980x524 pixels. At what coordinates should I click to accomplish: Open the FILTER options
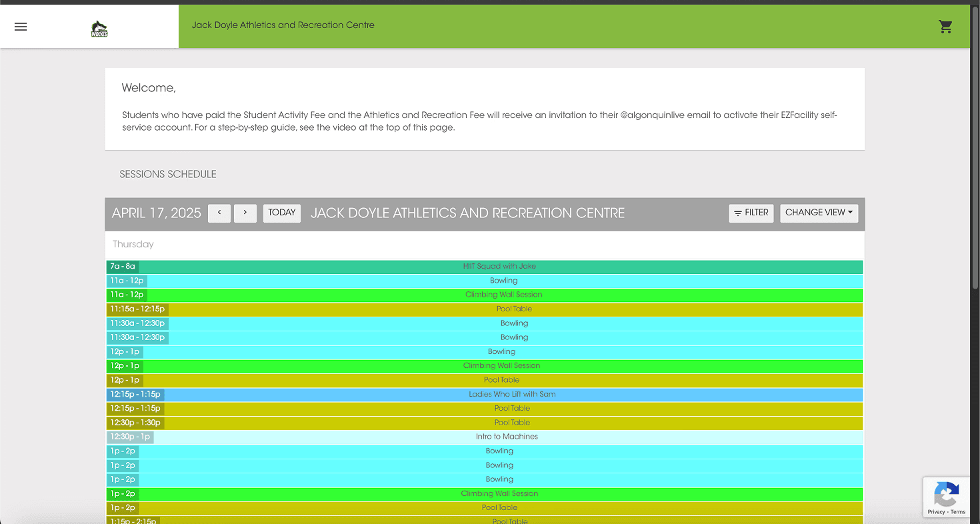click(751, 213)
